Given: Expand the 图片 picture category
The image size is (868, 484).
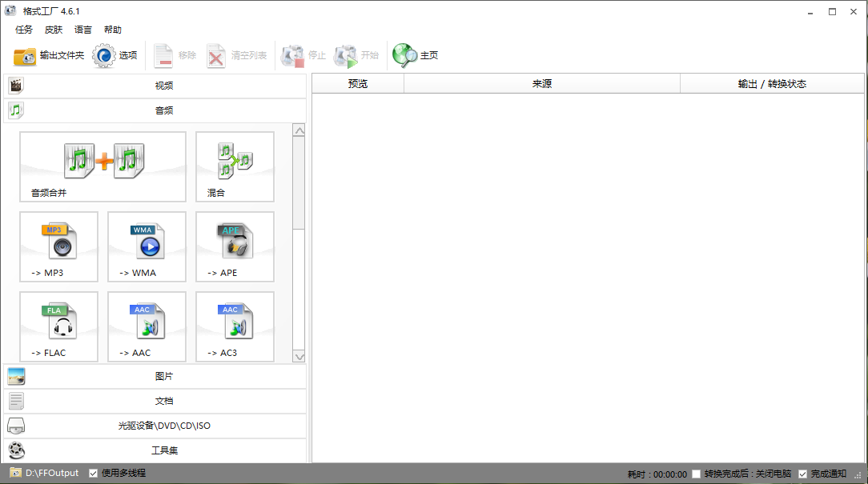Looking at the screenshot, I should 155,376.
